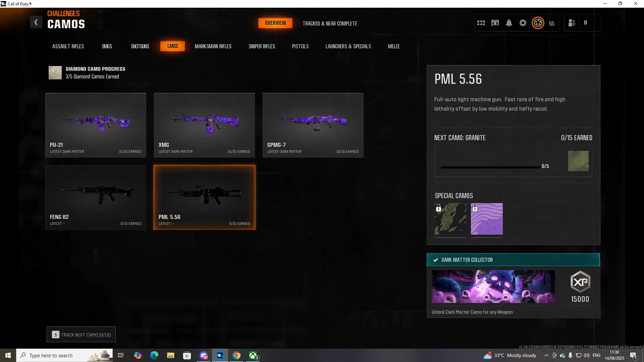
Task: Open the Assault Rifles category tab
Action: (68, 46)
